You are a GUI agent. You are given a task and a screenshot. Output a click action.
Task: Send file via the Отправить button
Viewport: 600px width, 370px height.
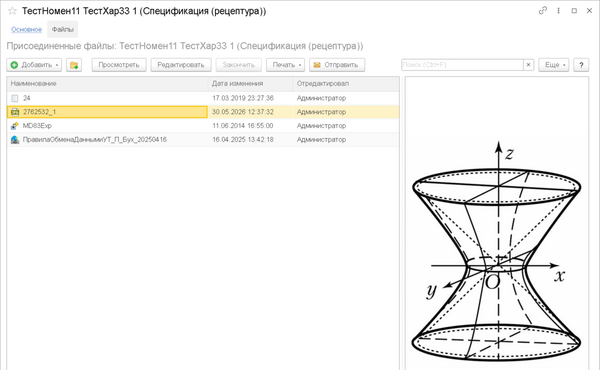(x=337, y=65)
